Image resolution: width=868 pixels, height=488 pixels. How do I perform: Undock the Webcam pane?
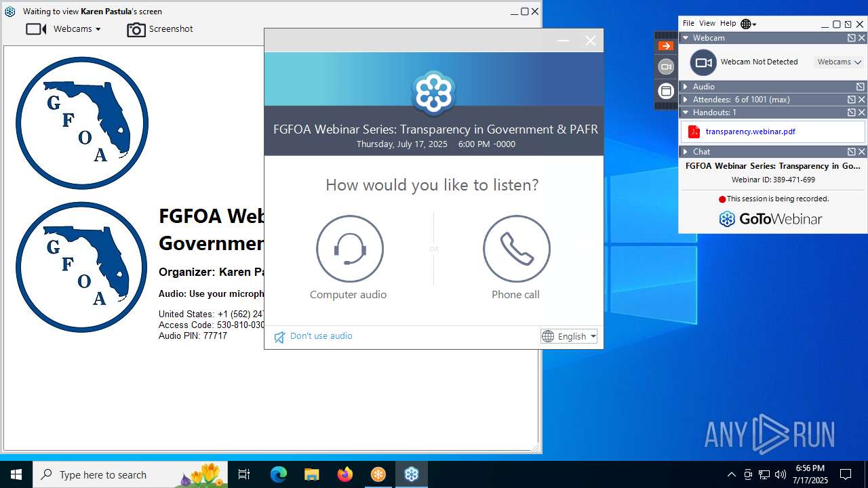coord(852,38)
